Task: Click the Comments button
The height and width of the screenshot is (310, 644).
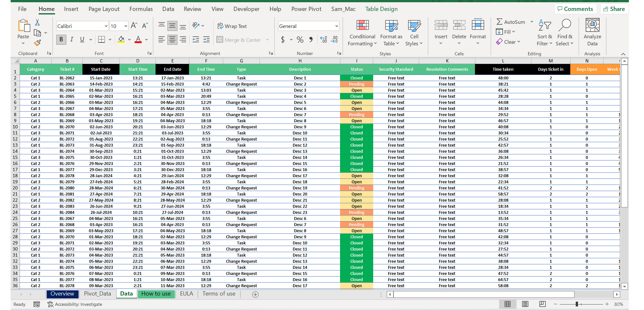Action: click(x=575, y=9)
